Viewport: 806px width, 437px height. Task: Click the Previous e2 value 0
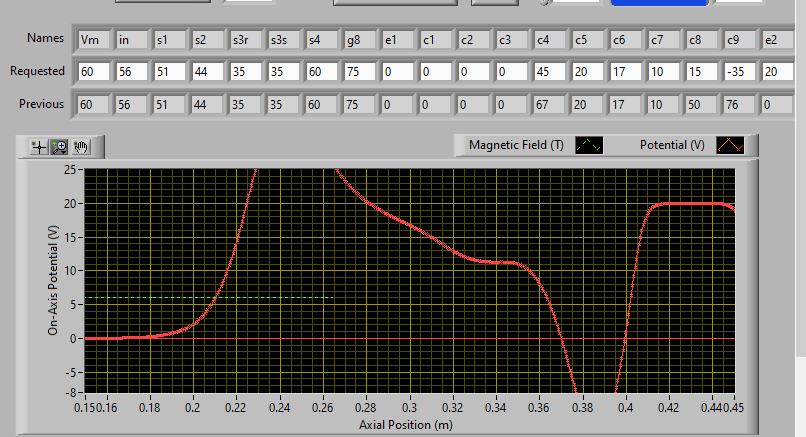click(778, 105)
